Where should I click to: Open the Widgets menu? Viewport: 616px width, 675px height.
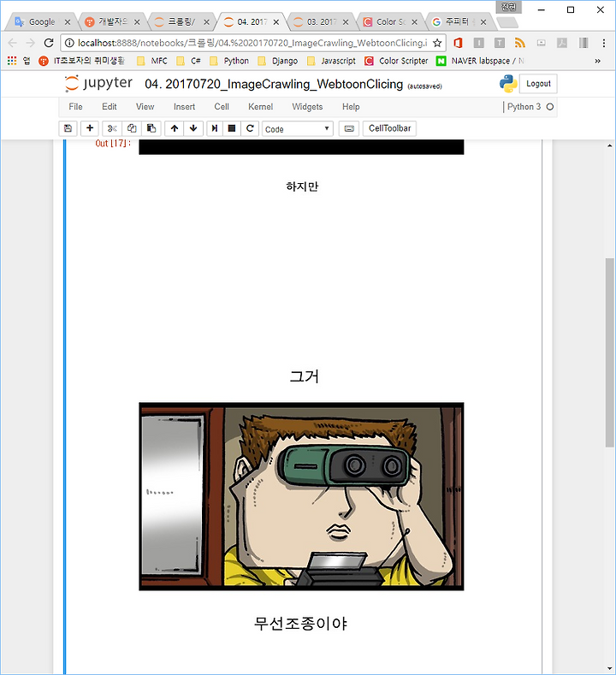(307, 107)
